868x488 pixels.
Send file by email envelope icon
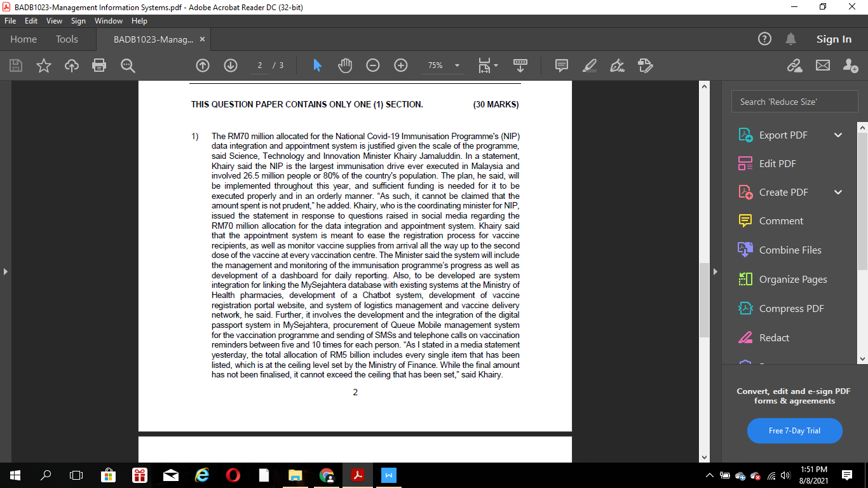(x=823, y=65)
